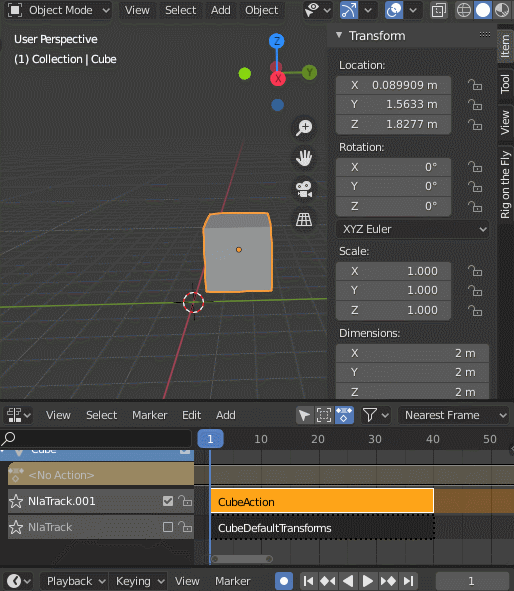Click the negative Y axis gizmo dot
This screenshot has width=514, height=591.
[x=245, y=73]
